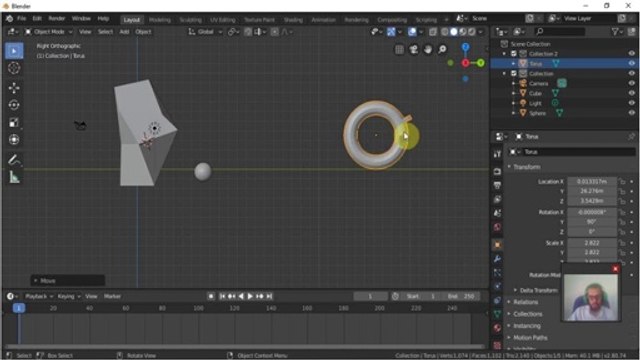
Task: Select the Cursor tool
Action: pyautogui.click(x=14, y=68)
